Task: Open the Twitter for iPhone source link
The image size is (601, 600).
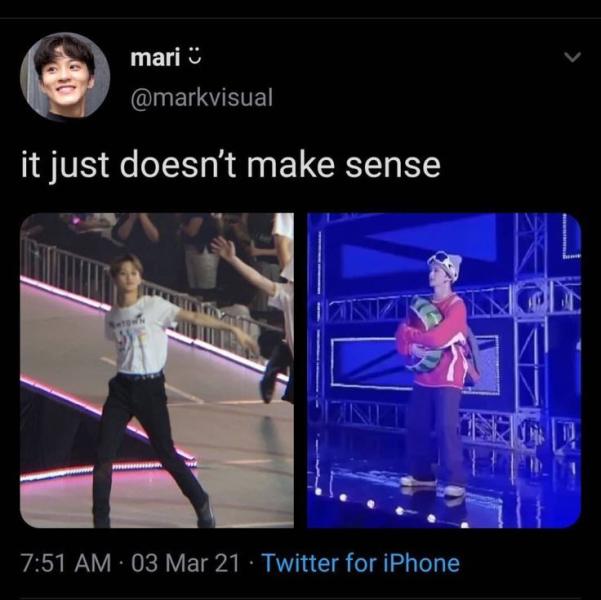Action: [360, 562]
